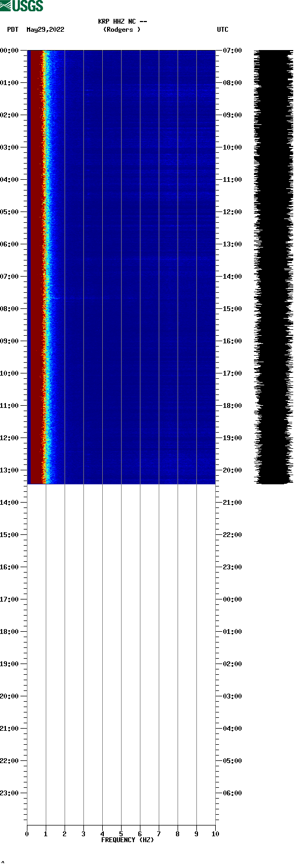
Task: Click frequency axis label '2'
Action: (x=65, y=834)
